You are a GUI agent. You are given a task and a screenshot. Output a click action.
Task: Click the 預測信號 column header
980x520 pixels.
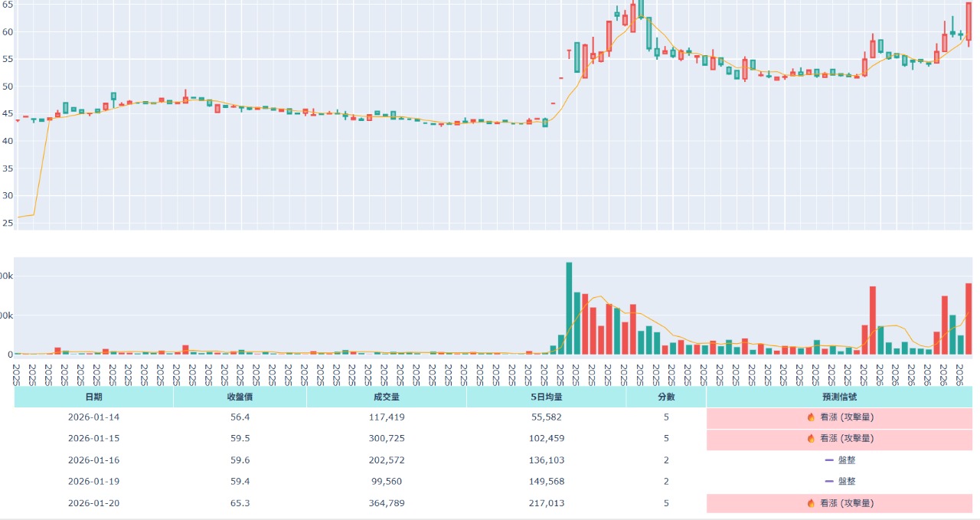842,397
